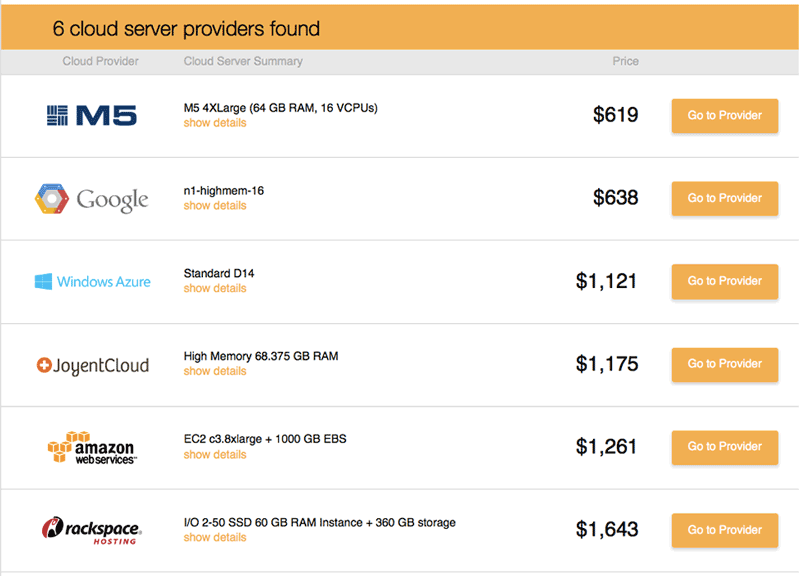Go to Provider for the $619 M5 server
Viewport: 800px width, 576px height.
[x=724, y=116]
